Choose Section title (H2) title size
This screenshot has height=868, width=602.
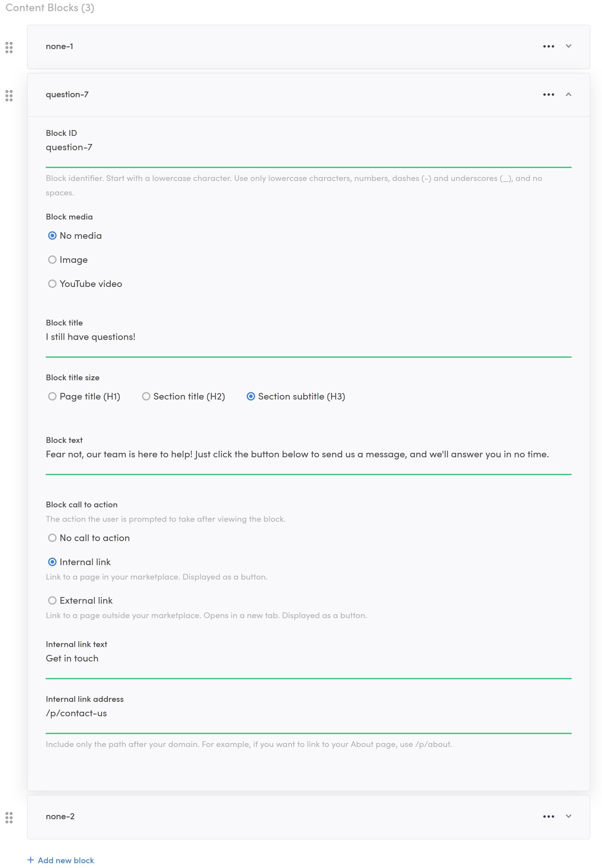[x=146, y=396]
